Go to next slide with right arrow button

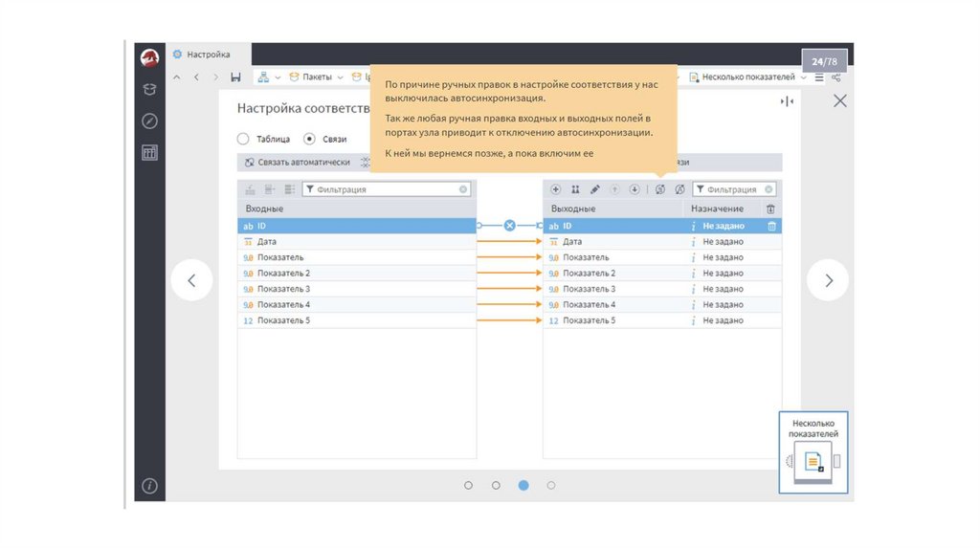(x=828, y=280)
